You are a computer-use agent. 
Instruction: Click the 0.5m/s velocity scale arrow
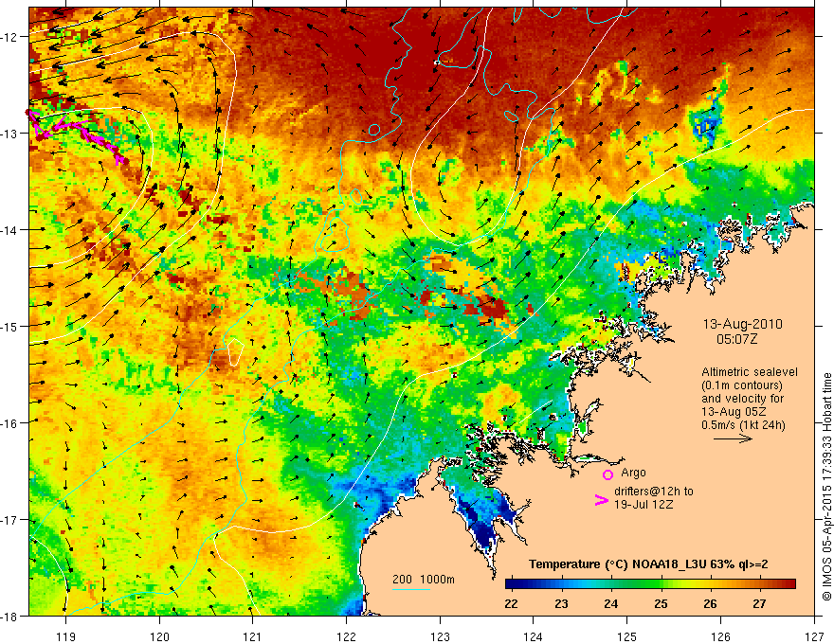click(x=733, y=438)
